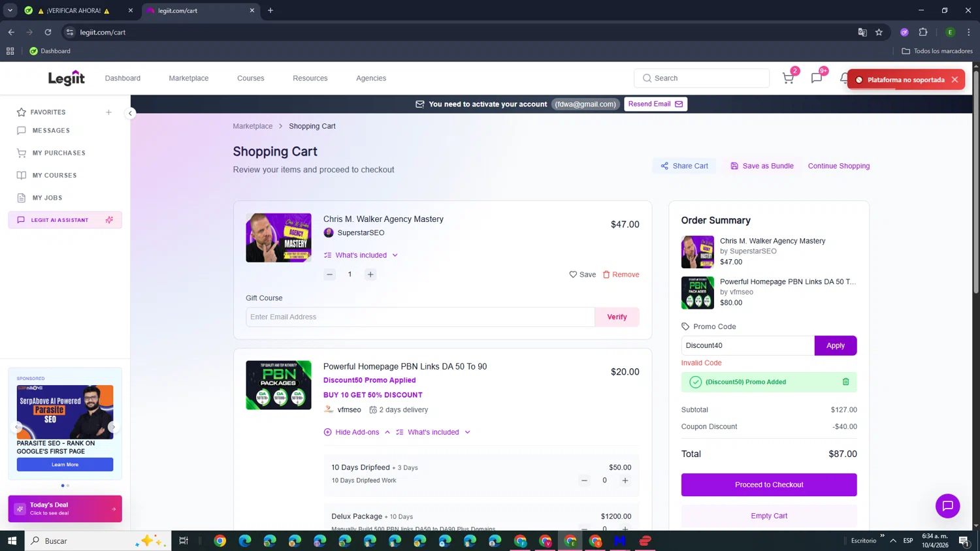
Task: Open PBN Packages thumbnail in cart
Action: coord(278,385)
